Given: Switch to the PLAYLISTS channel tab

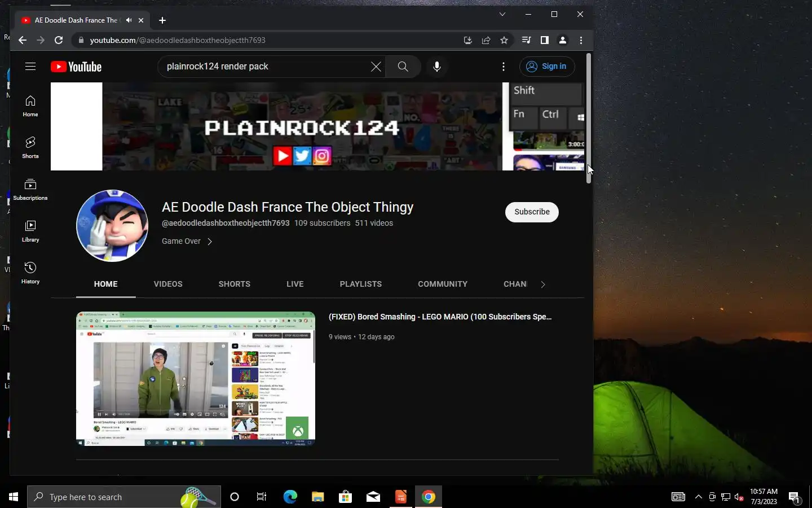Looking at the screenshot, I should (x=361, y=284).
